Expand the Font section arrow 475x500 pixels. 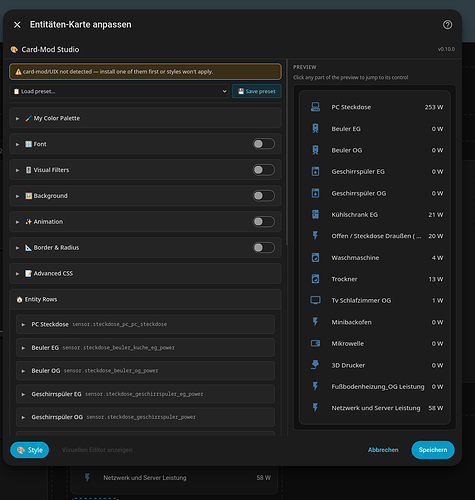(17, 144)
